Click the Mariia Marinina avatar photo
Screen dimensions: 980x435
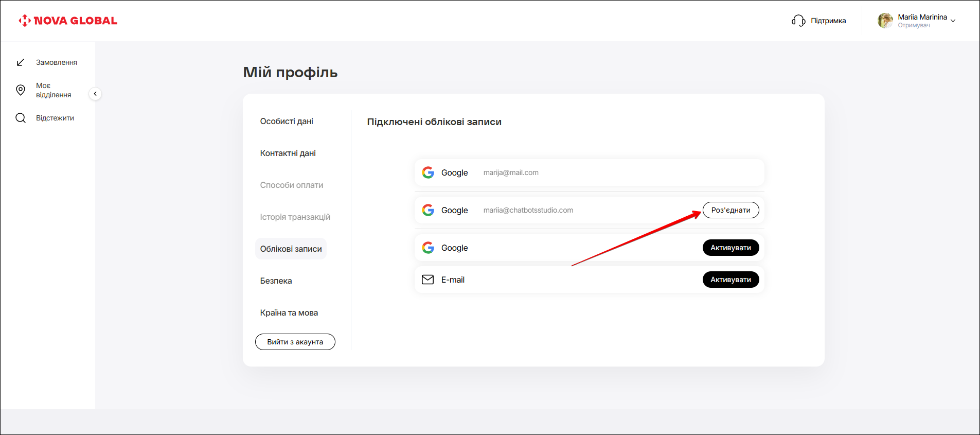(x=885, y=21)
